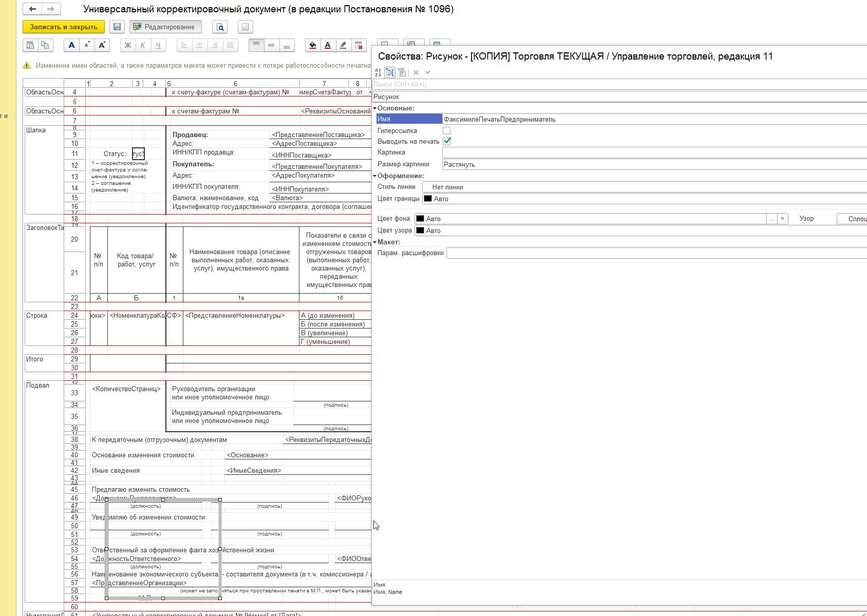
Task: Click the page layout icon next to preview
Action: point(246,27)
